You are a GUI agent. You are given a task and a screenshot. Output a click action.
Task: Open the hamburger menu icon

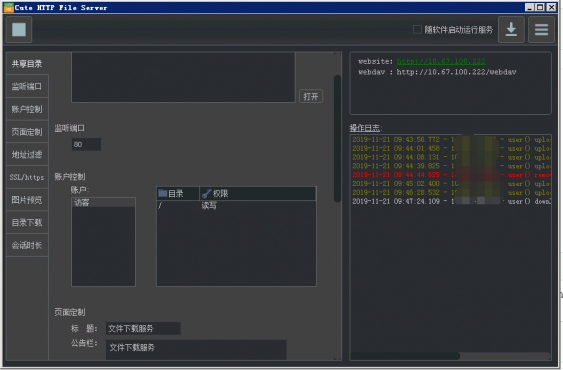pos(541,29)
